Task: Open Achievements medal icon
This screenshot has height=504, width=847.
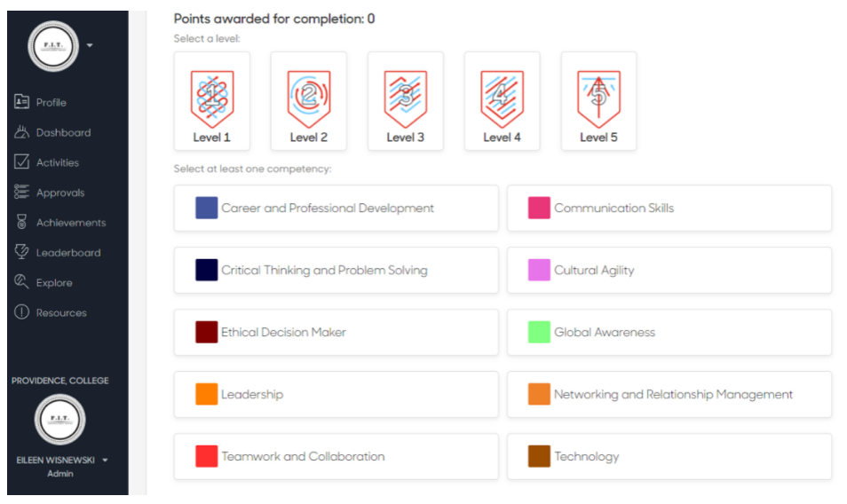Action: coord(22,223)
